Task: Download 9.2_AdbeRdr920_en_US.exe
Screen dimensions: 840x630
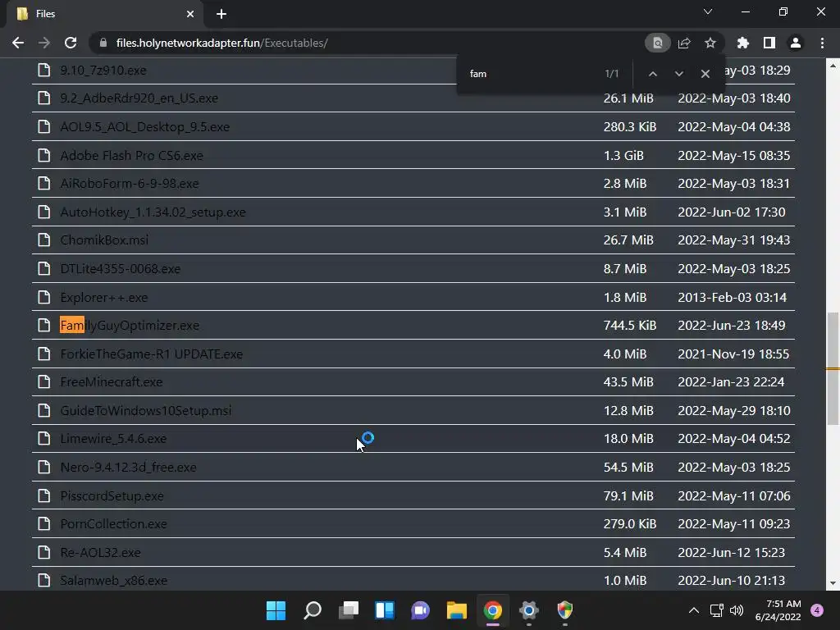Action: (139, 98)
